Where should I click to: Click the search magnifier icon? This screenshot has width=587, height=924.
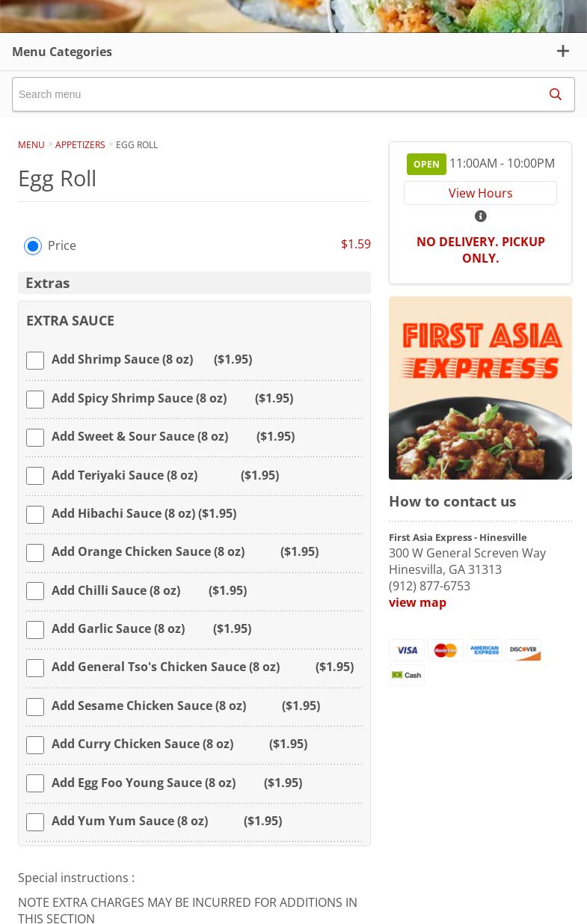click(555, 94)
